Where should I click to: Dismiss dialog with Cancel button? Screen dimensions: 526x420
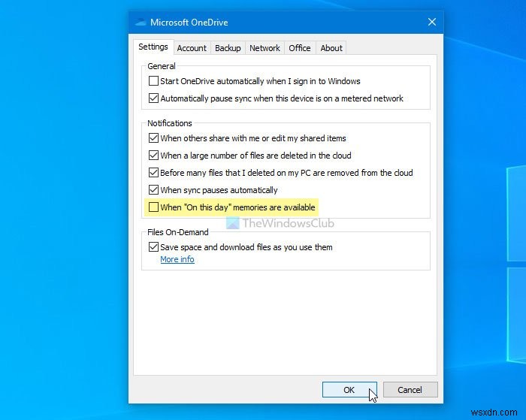tap(410, 390)
